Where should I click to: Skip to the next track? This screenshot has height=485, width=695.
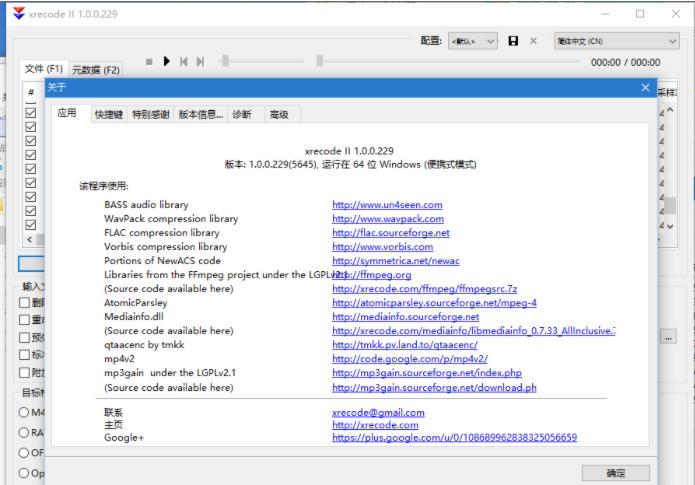[x=200, y=62]
